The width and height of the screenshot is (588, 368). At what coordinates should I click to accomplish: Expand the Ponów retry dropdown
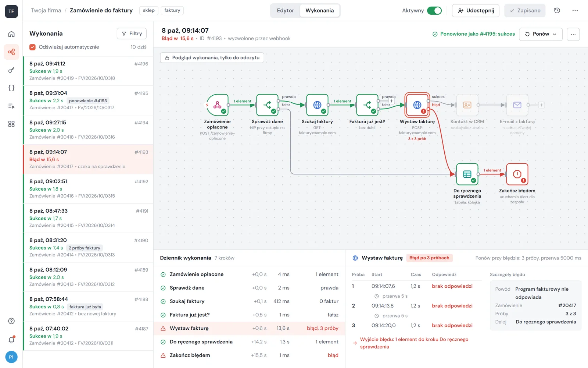(541, 34)
